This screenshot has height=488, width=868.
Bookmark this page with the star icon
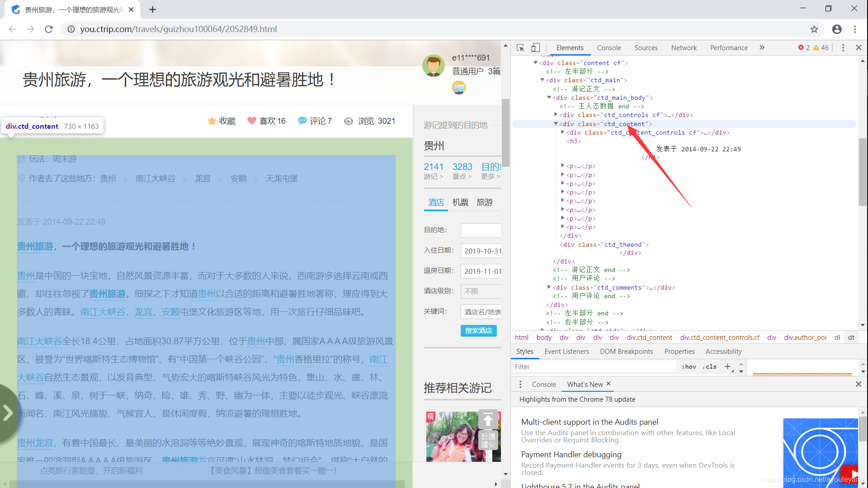click(814, 29)
